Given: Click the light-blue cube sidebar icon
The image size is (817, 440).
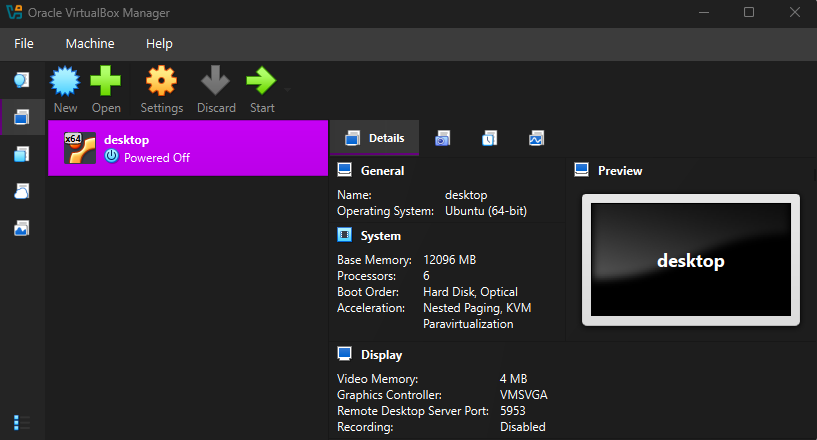Looking at the screenshot, I should pos(21,154).
